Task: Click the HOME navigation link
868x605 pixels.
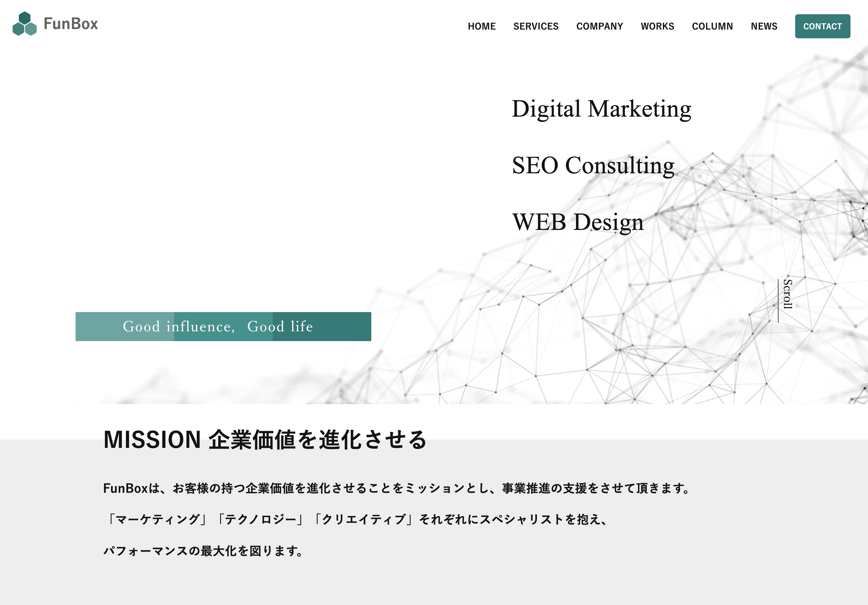Action: [x=481, y=26]
